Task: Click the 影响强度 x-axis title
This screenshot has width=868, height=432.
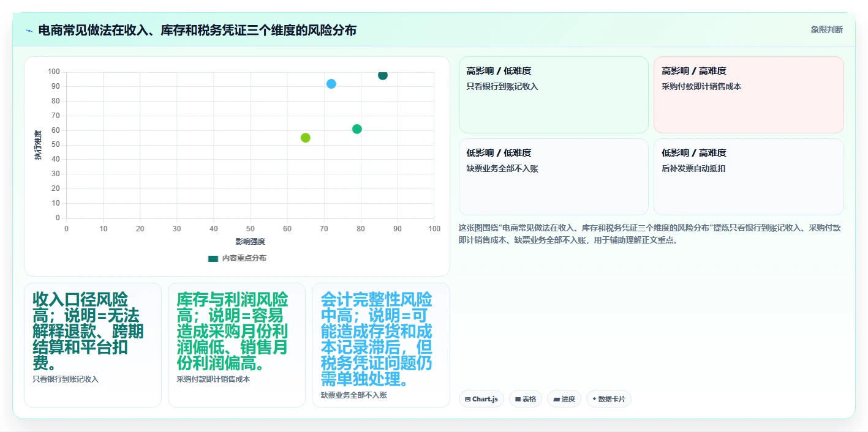Action: click(250, 242)
